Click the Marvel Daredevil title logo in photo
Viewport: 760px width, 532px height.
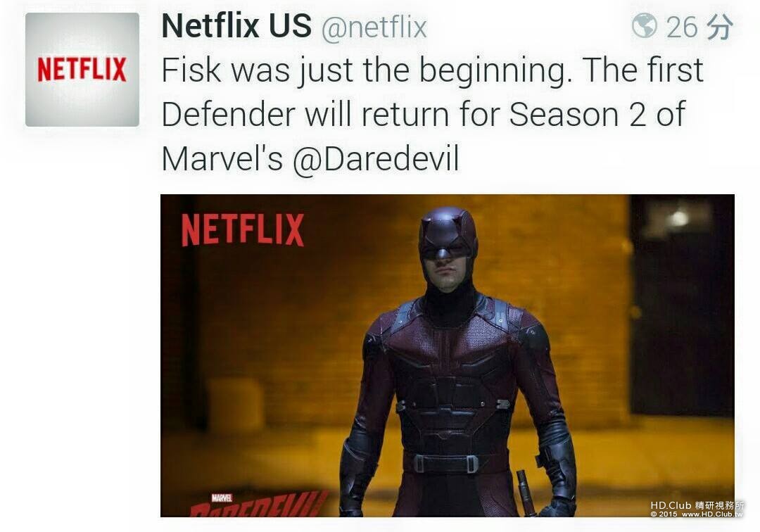click(258, 504)
